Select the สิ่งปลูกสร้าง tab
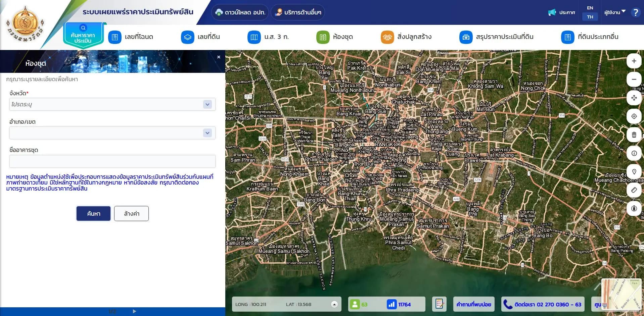 point(406,37)
